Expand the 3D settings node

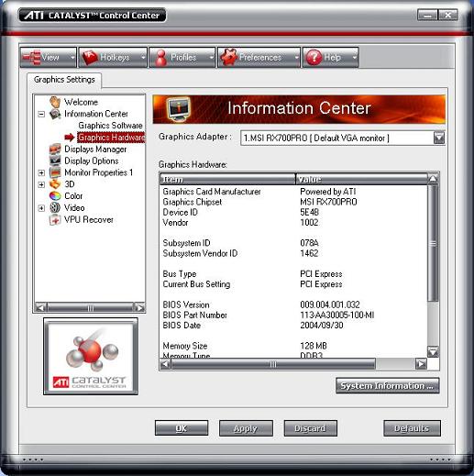(41, 184)
